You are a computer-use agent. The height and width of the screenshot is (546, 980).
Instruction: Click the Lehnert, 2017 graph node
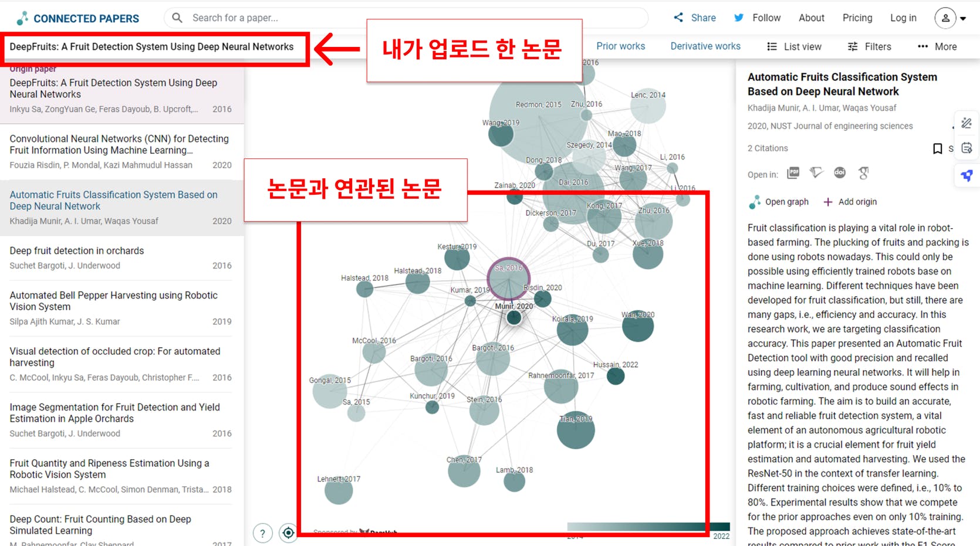coord(339,490)
